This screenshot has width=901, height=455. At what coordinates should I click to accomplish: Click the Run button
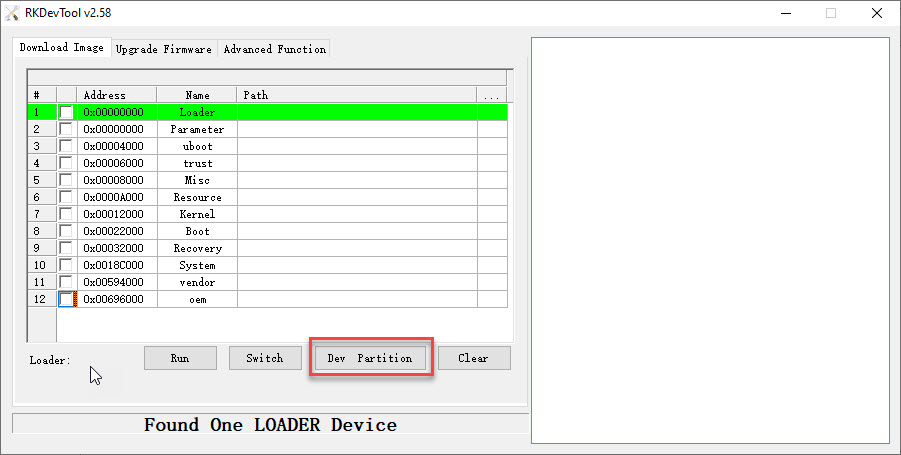click(x=180, y=358)
